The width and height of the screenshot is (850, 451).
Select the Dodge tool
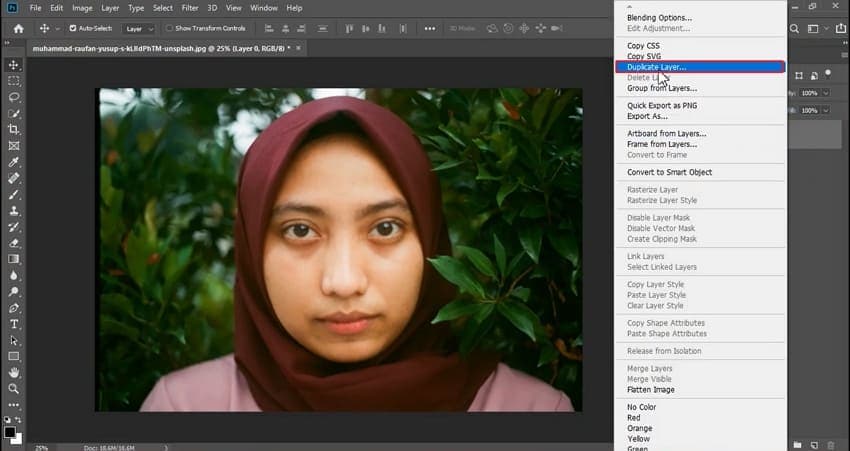pyautogui.click(x=14, y=292)
